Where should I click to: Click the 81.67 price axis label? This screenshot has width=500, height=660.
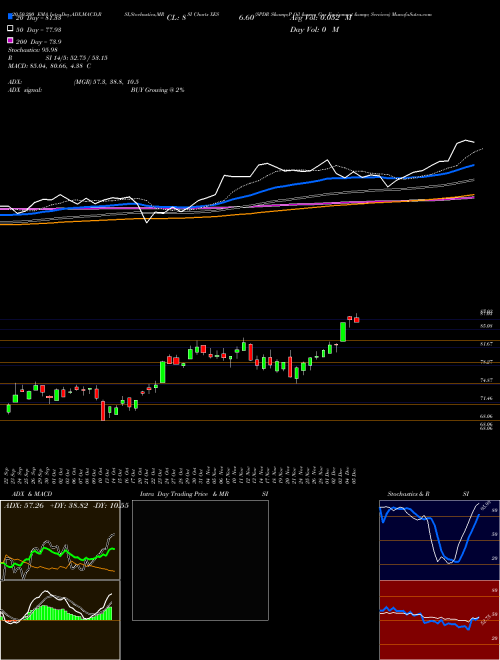pyautogui.click(x=486, y=344)
